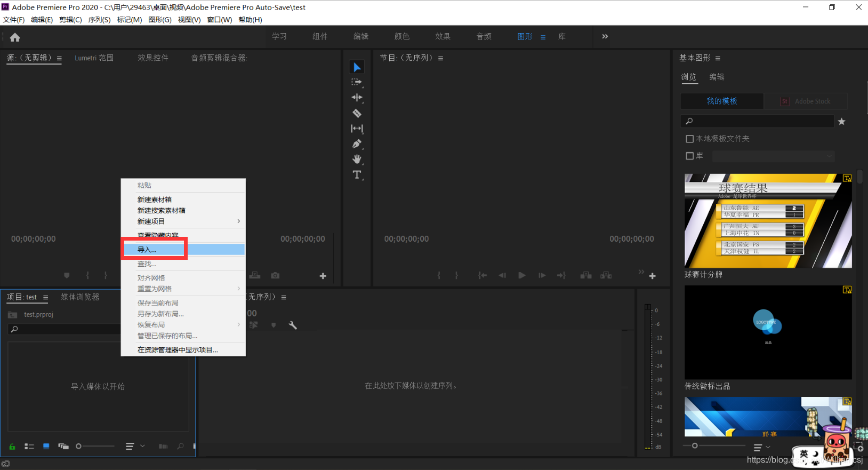Click the favorites star in Essential Graphics
This screenshot has width=868, height=470.
click(x=841, y=122)
